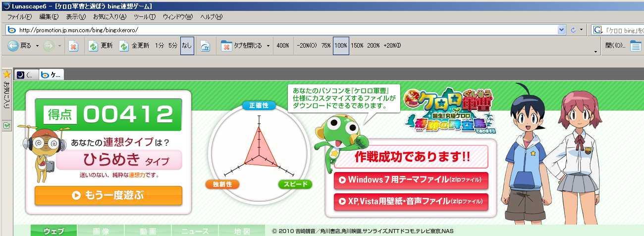Screen dimensions: 644x236
Task: Click the ウェブ search tab
Action: point(54,231)
